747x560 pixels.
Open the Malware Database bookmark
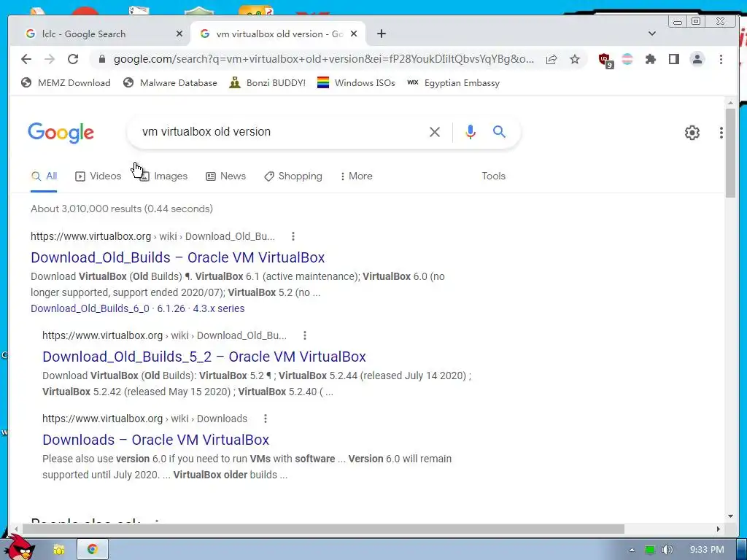point(170,83)
